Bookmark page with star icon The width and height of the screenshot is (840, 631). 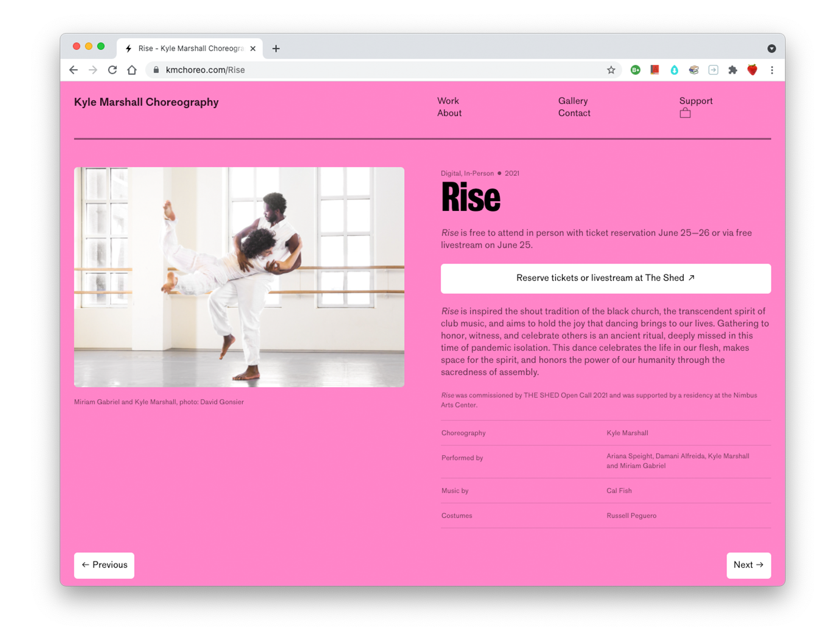(611, 70)
